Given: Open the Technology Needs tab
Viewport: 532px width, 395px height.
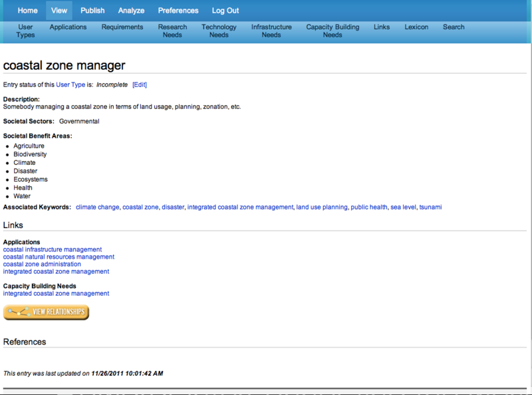Looking at the screenshot, I should 219,31.
